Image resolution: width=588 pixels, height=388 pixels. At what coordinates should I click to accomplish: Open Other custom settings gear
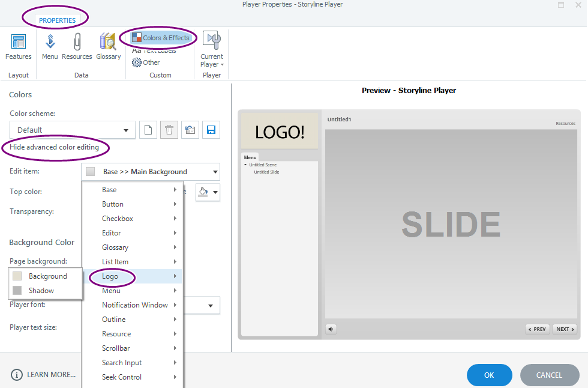coord(146,62)
